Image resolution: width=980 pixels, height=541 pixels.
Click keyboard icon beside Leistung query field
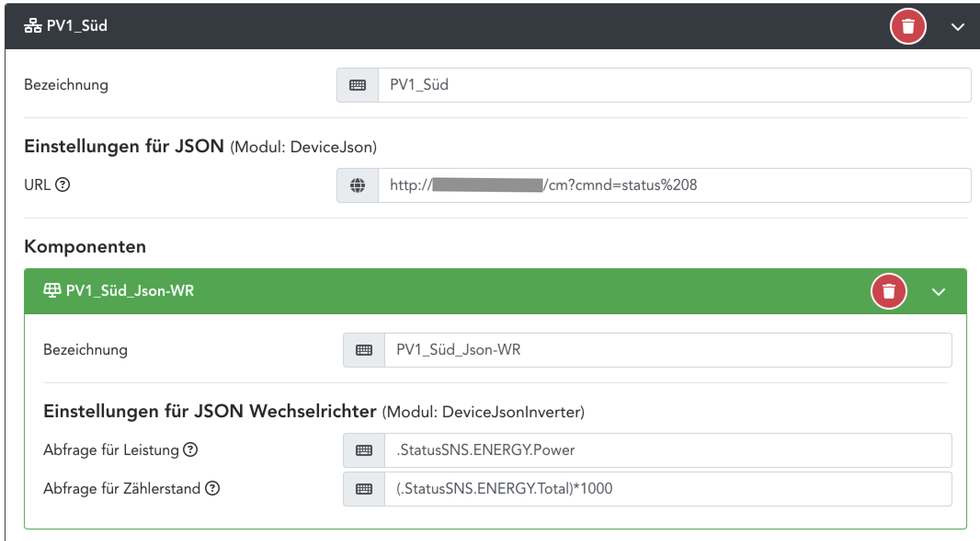[x=364, y=450]
